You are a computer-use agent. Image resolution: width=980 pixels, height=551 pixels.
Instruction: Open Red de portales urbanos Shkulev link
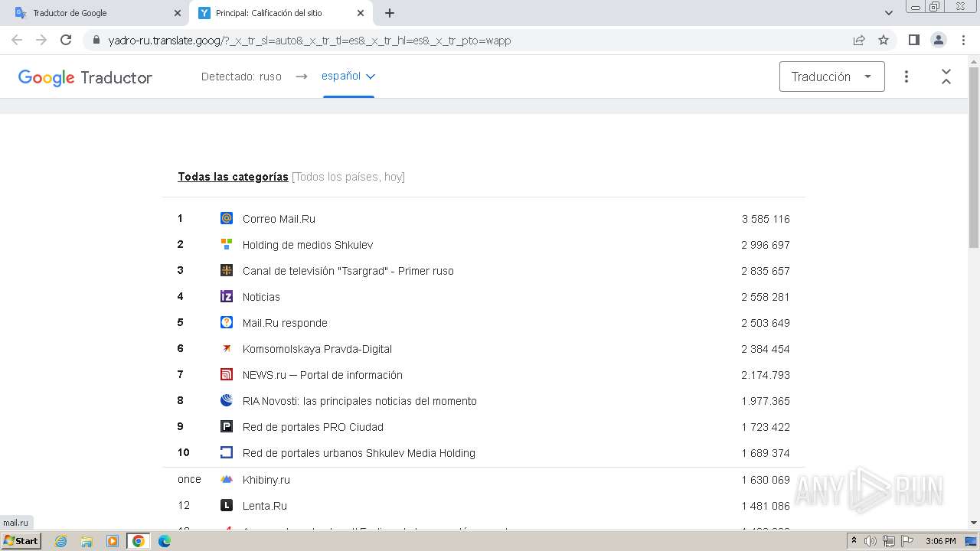359,453
